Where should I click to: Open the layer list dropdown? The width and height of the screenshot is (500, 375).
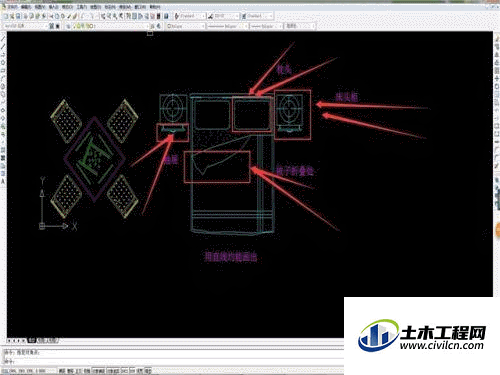click(110, 26)
